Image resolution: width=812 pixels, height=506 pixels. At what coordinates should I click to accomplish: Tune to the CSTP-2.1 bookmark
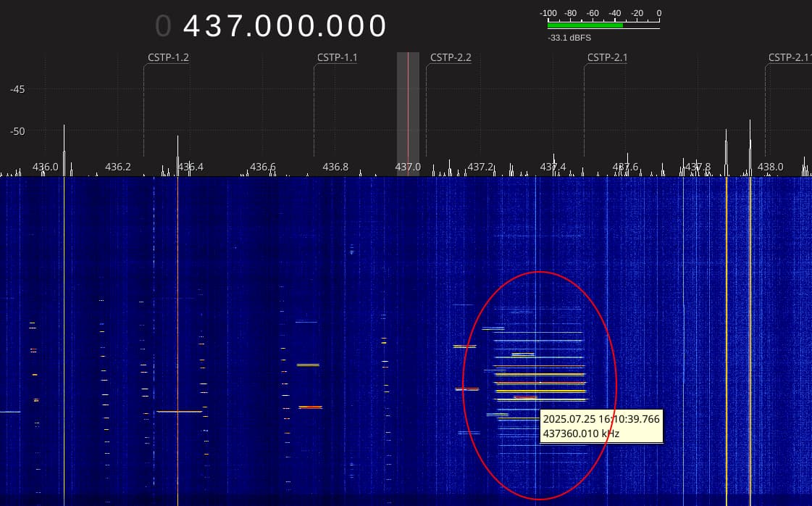[x=607, y=57]
